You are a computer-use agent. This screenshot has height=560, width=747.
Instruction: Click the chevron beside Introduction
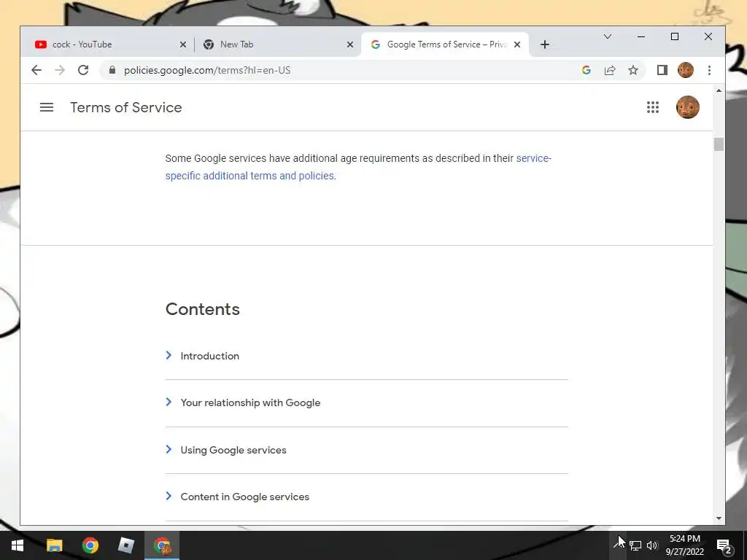[169, 355]
